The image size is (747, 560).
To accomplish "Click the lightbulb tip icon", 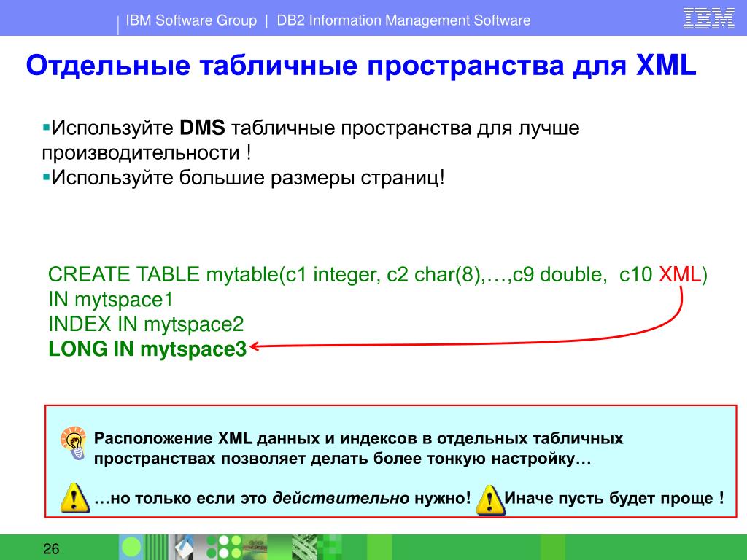I will coord(74,443).
